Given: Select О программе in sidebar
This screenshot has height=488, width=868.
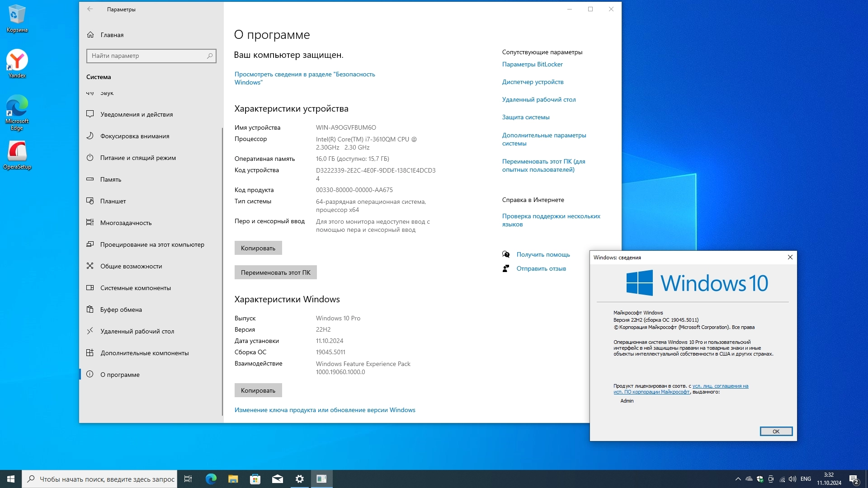Looking at the screenshot, I should tap(120, 375).
